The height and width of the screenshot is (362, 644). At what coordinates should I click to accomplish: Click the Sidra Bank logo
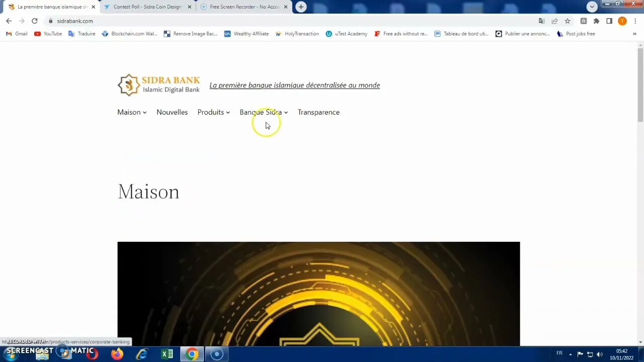pyautogui.click(x=158, y=85)
